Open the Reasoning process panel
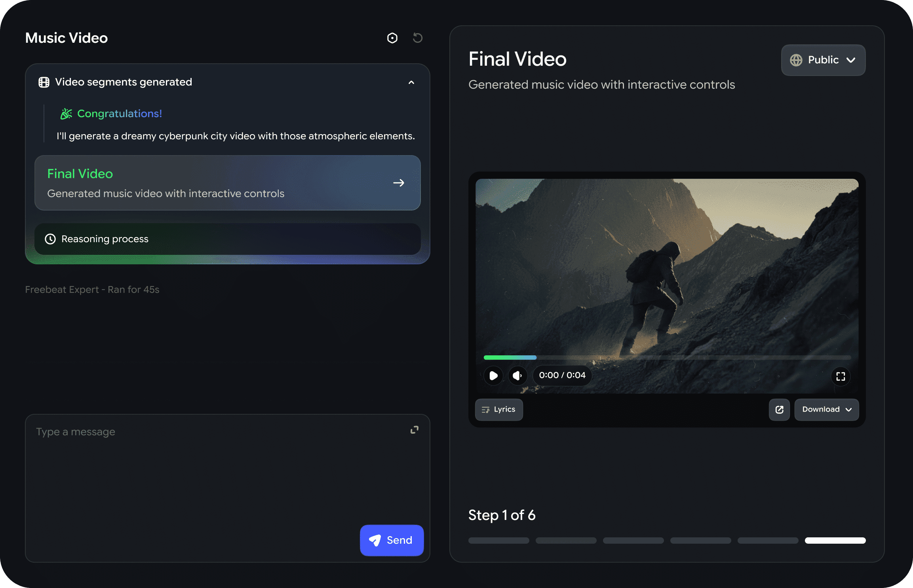Image resolution: width=913 pixels, height=588 pixels. 227,239
